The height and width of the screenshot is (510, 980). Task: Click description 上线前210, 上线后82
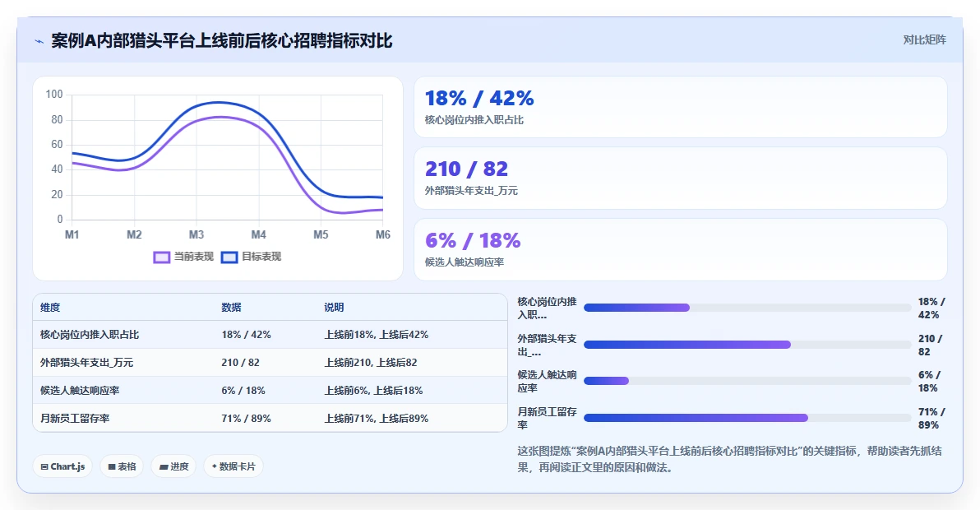pyautogui.click(x=371, y=363)
